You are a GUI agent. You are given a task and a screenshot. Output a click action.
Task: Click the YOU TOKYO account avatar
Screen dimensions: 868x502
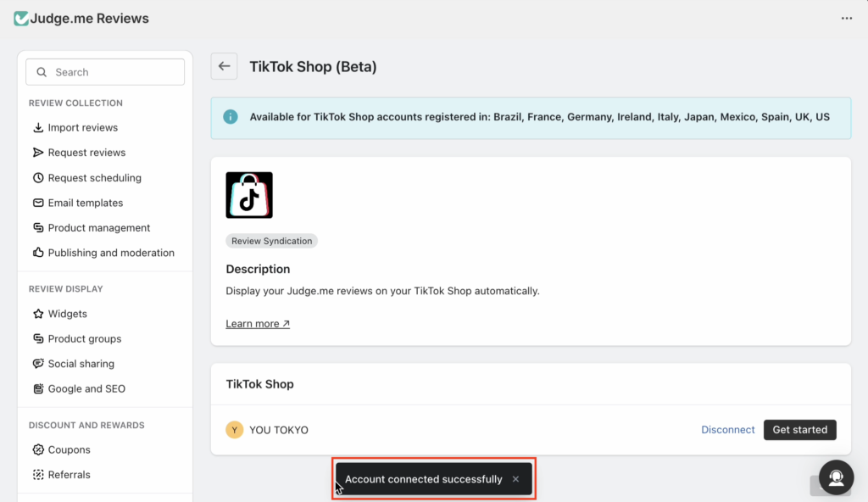coord(235,430)
